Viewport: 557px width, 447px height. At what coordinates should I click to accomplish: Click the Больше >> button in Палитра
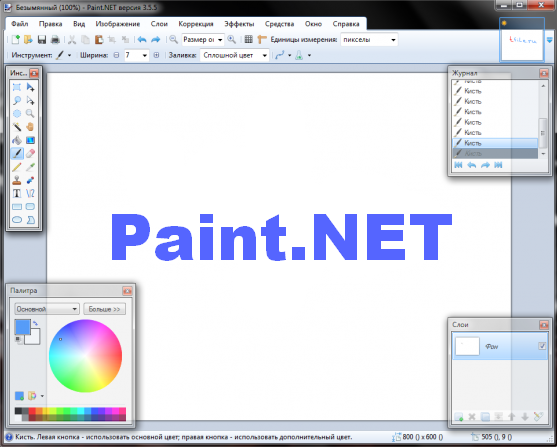tap(104, 309)
